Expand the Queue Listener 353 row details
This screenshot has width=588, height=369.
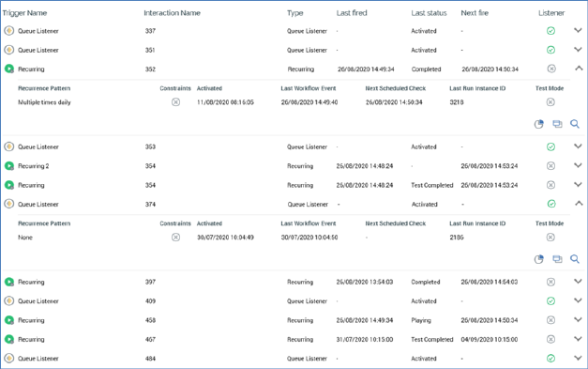[578, 146]
